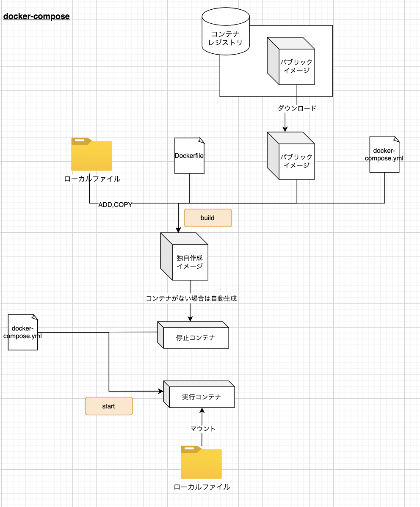Click the ローカルファイル caption under the folder below マウント

pos(202,487)
